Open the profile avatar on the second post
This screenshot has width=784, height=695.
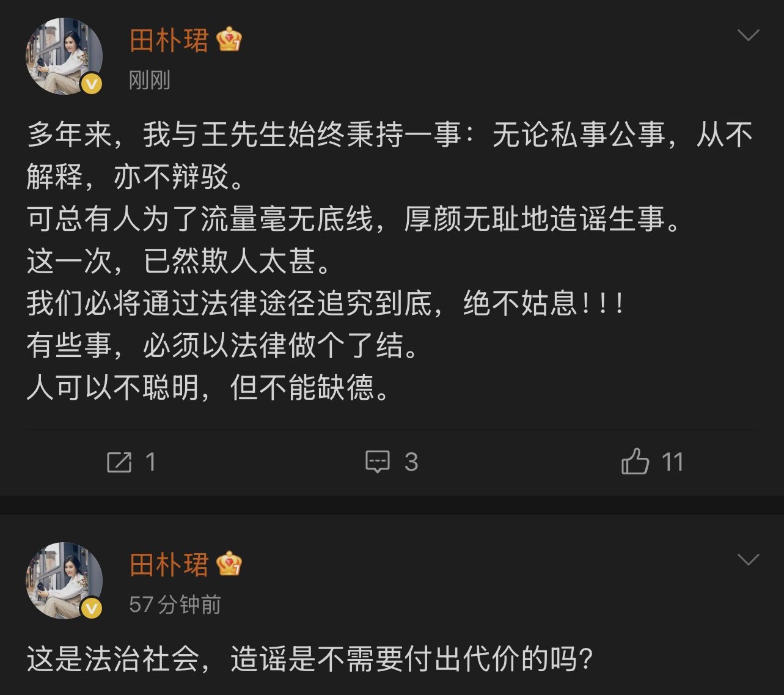[64, 580]
